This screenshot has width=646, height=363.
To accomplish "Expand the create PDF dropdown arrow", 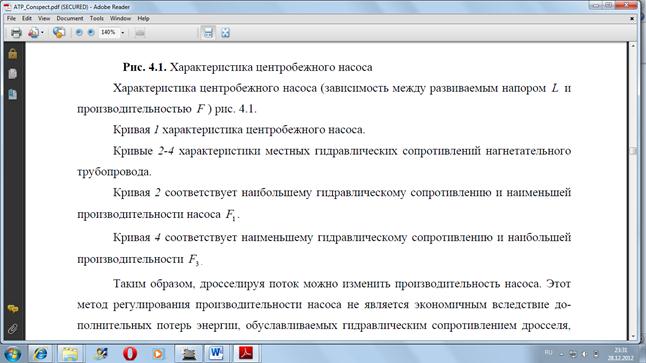I will 42,33.
